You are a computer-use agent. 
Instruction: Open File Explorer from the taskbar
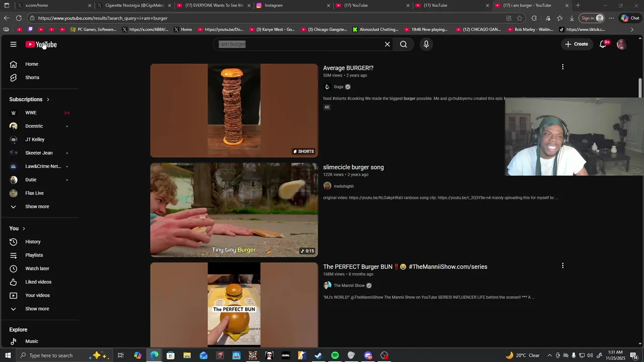click(x=187, y=355)
